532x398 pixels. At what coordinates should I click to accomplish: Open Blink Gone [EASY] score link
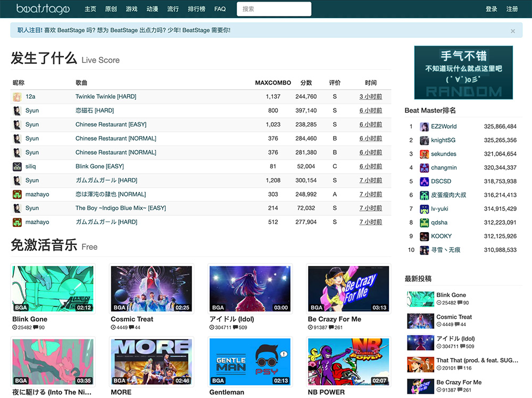(100, 166)
